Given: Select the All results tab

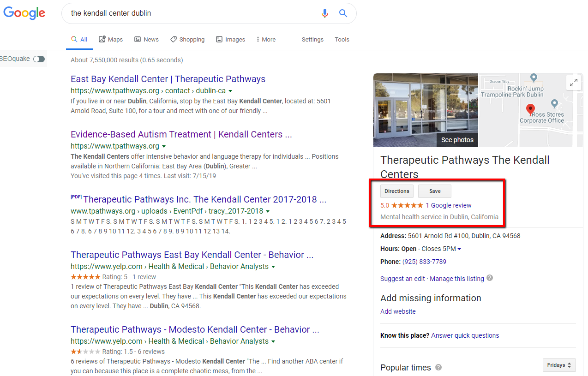Looking at the screenshot, I should 79,40.
